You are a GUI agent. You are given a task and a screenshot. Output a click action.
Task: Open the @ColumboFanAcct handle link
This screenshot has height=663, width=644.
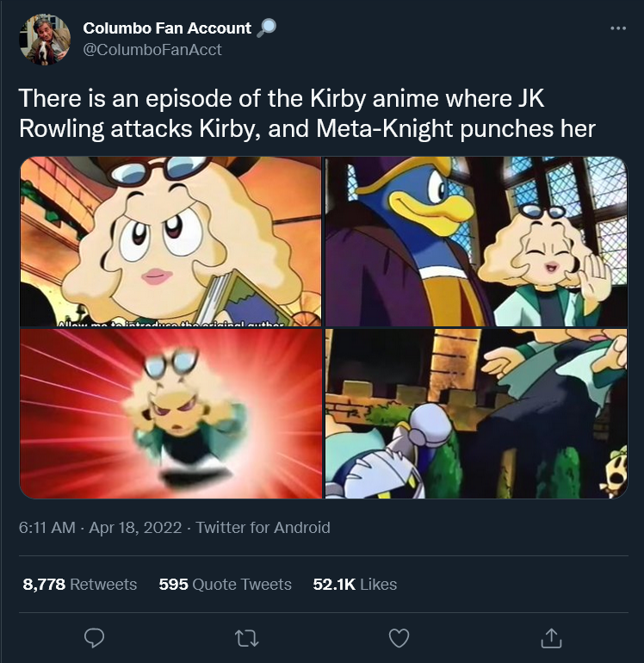pyautogui.click(x=152, y=50)
